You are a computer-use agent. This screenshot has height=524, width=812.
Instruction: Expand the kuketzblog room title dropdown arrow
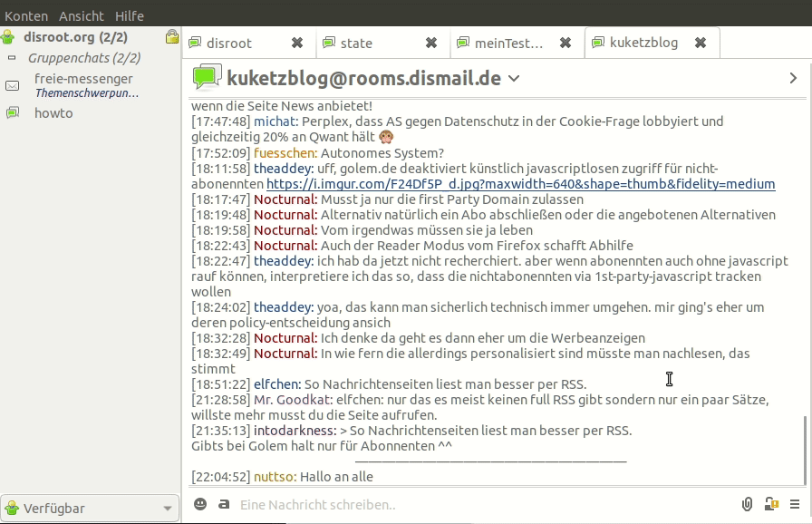coord(514,79)
